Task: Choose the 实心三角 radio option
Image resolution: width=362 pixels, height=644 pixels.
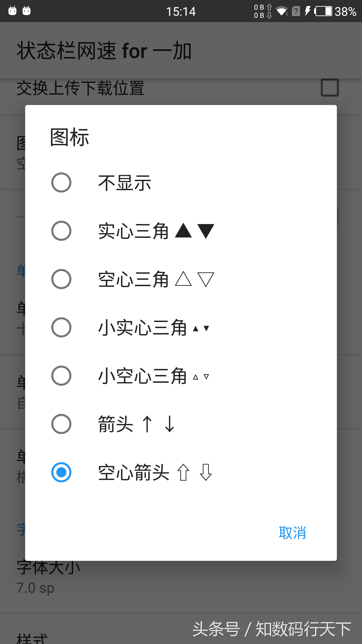Action: click(x=61, y=231)
